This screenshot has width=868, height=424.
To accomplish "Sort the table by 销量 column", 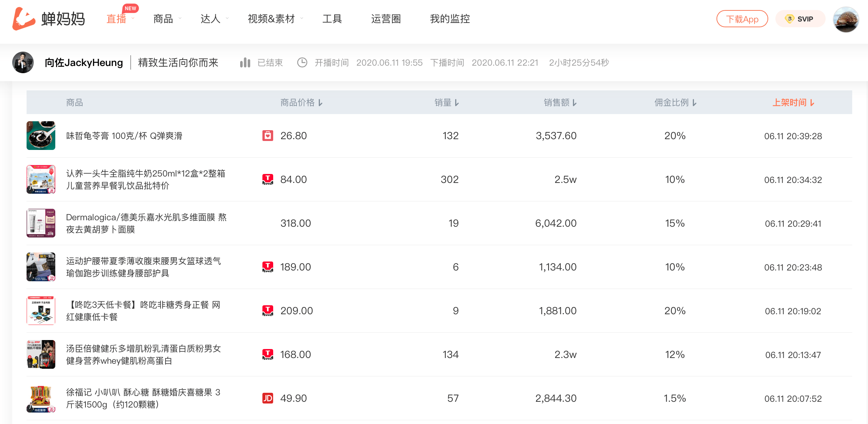I will [447, 103].
